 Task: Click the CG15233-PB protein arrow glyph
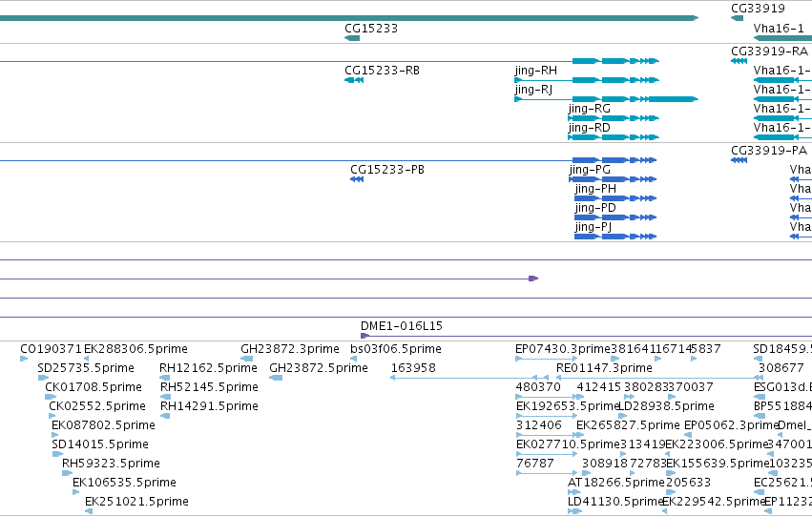click(x=357, y=179)
